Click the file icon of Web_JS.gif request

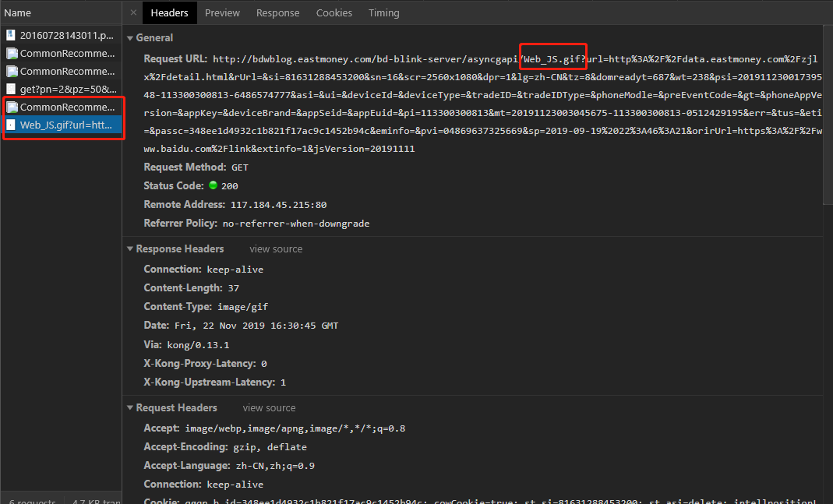pos(11,125)
